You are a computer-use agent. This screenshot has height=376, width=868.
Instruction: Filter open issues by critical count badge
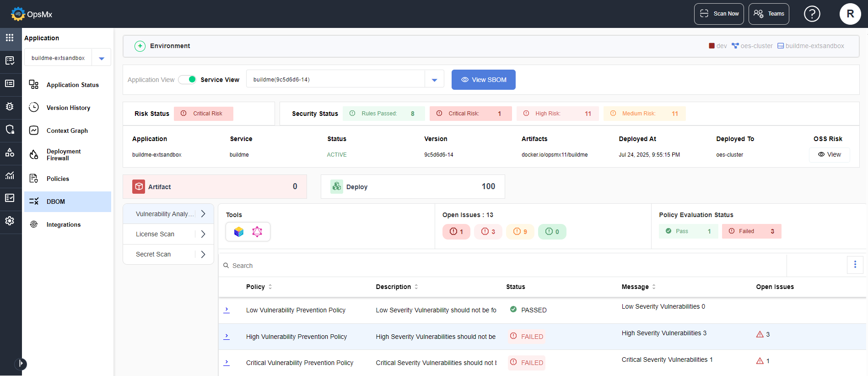click(456, 232)
